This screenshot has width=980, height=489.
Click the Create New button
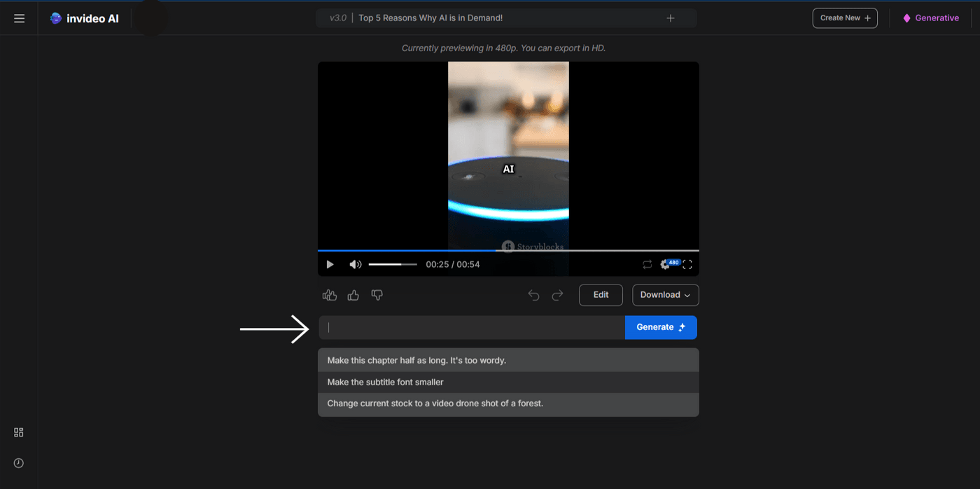(844, 18)
